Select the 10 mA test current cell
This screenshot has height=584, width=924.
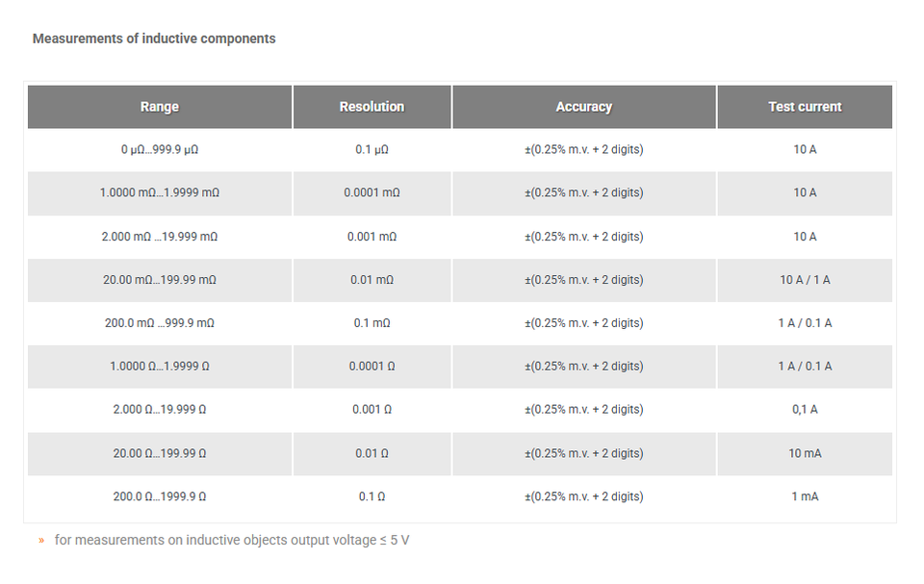[x=805, y=454]
